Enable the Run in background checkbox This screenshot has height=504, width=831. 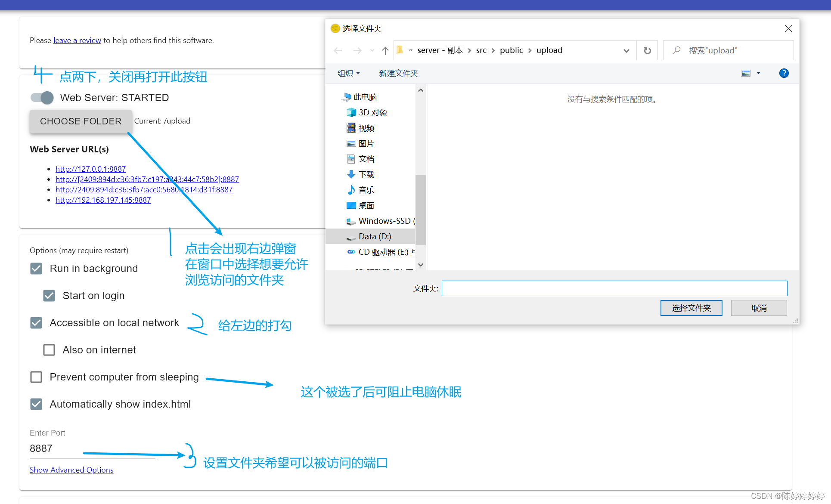coord(36,268)
